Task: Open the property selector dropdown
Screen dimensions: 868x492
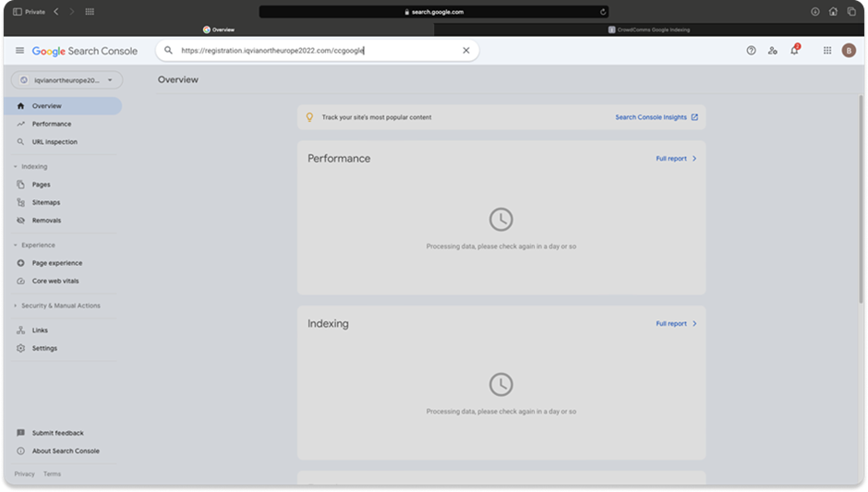Action: click(66, 80)
